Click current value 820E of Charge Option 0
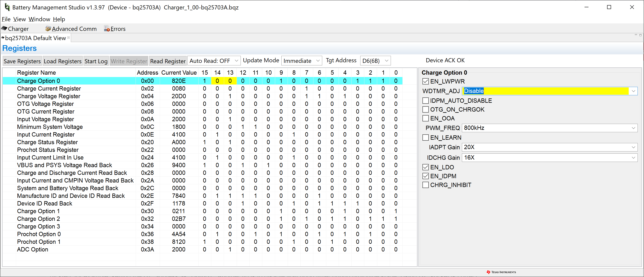Image resolution: width=644 pixels, height=277 pixels. (x=179, y=81)
